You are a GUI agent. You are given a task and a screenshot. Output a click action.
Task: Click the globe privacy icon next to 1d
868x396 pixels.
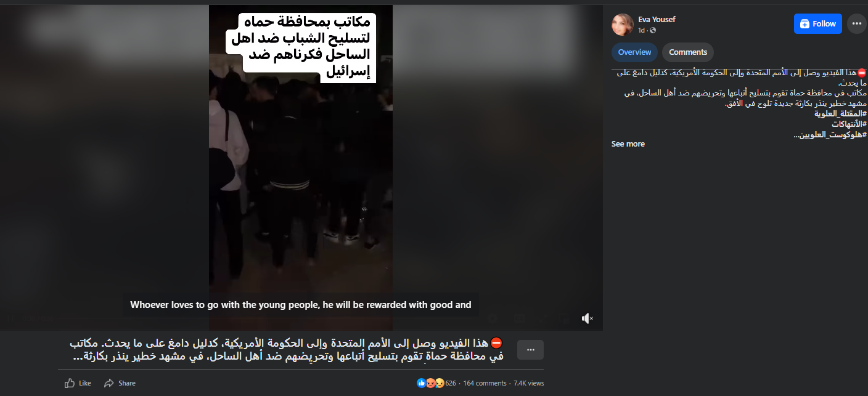coord(653,30)
